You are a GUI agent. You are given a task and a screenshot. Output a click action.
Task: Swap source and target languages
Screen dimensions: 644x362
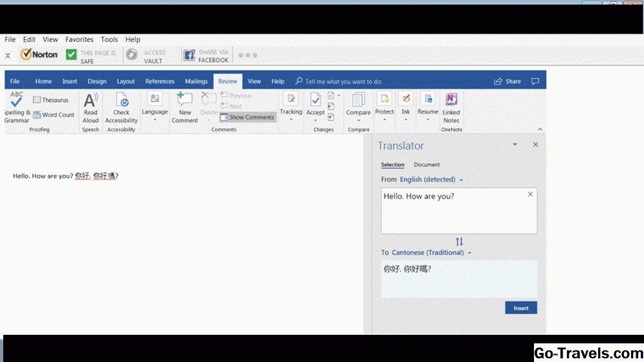click(x=459, y=242)
